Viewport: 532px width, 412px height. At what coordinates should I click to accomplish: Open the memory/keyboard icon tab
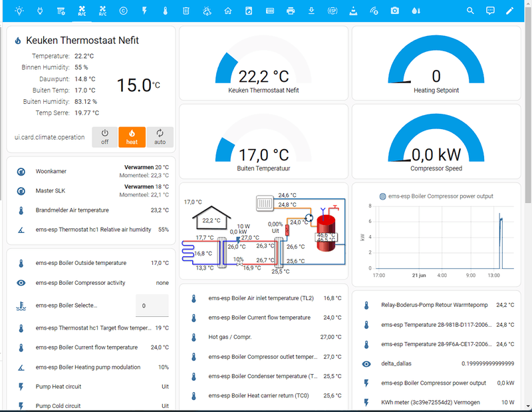270,11
